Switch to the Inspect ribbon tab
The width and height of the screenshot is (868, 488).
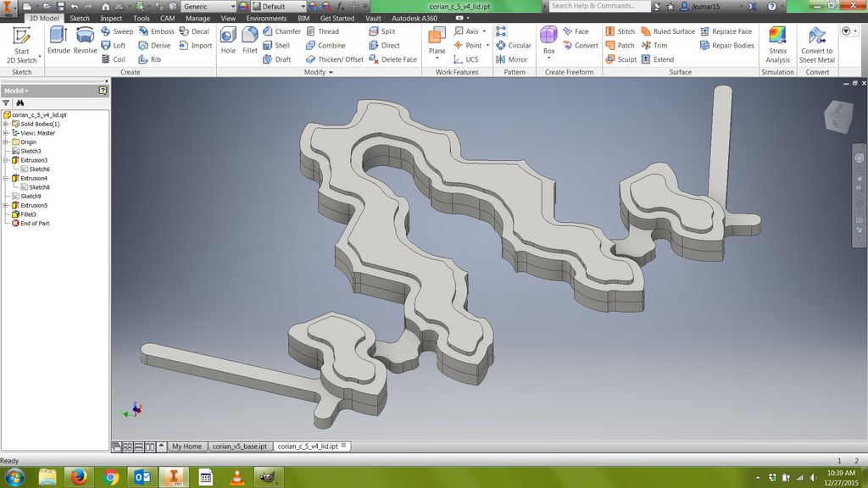[110, 17]
